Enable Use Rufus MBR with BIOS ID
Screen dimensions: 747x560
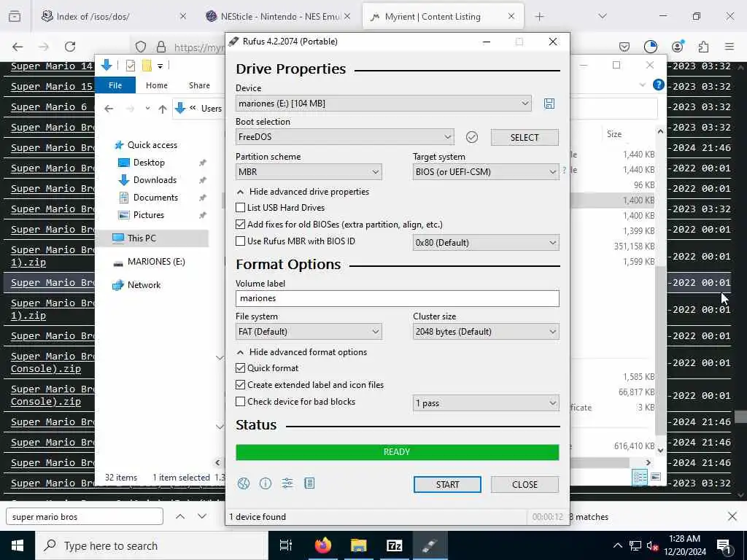pos(241,241)
